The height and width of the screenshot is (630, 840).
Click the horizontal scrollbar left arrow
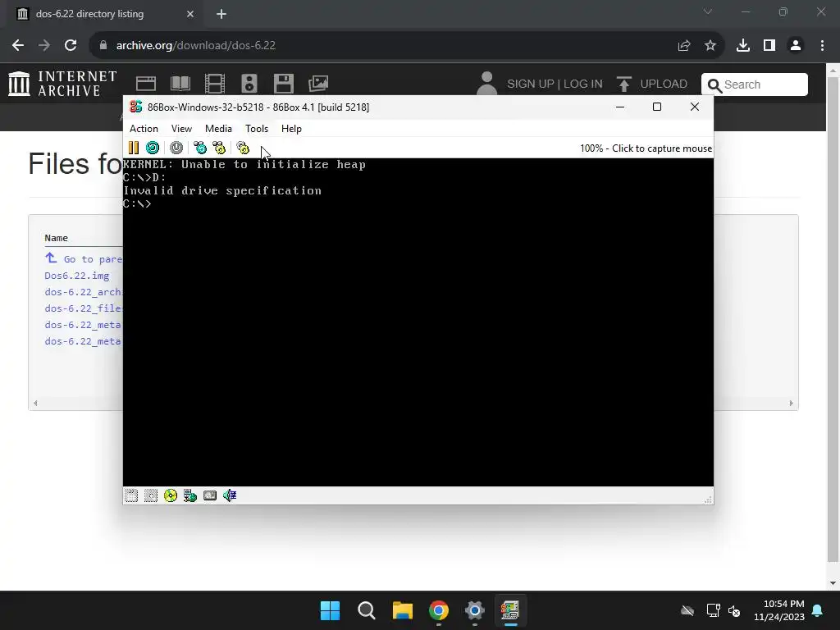click(x=35, y=404)
